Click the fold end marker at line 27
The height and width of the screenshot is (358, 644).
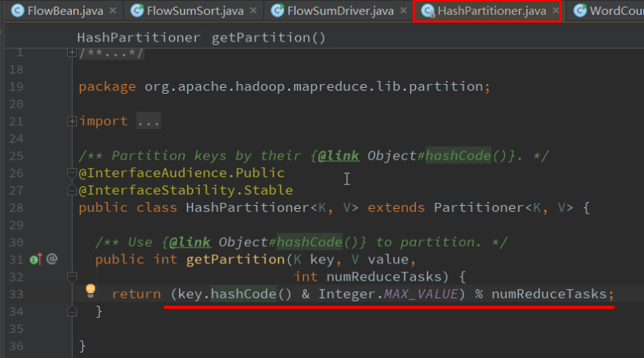72,190
